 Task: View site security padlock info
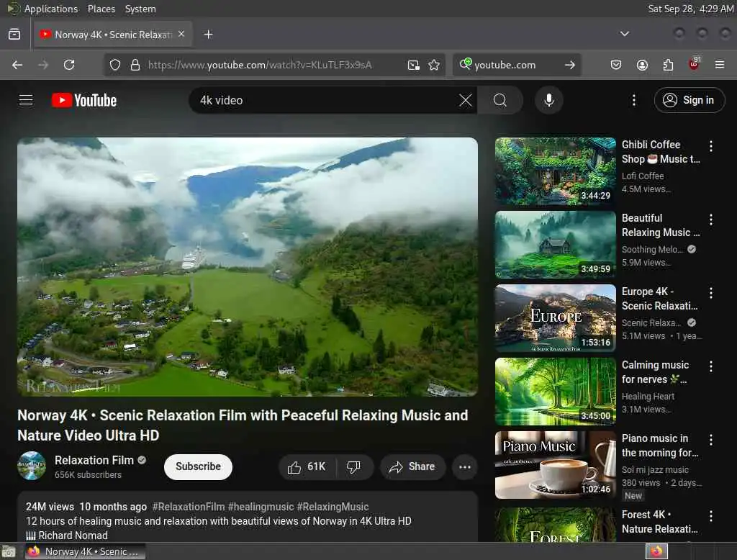click(135, 65)
